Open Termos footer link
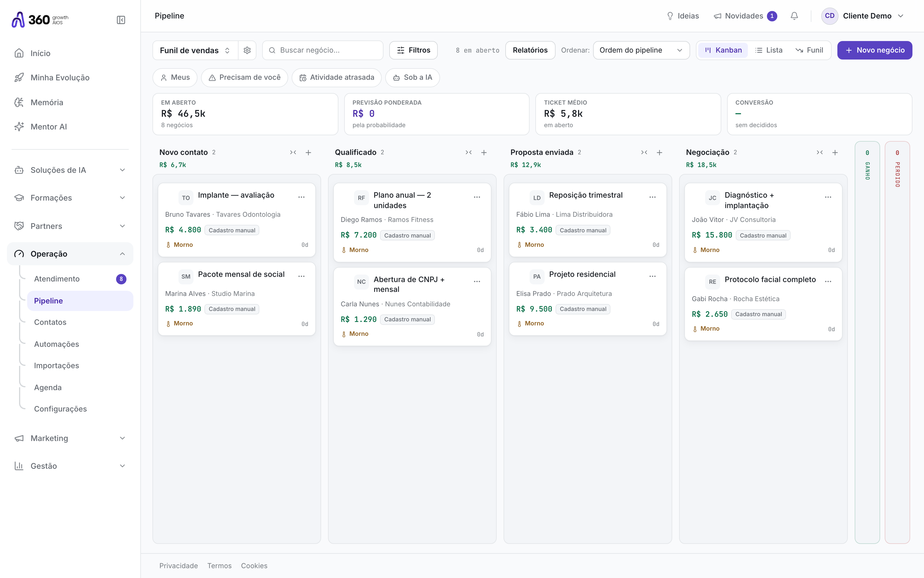This screenshot has height=578, width=924. coord(219,566)
